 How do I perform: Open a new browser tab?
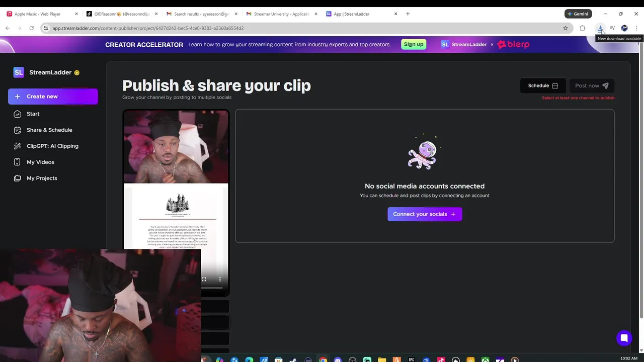tap(408, 14)
